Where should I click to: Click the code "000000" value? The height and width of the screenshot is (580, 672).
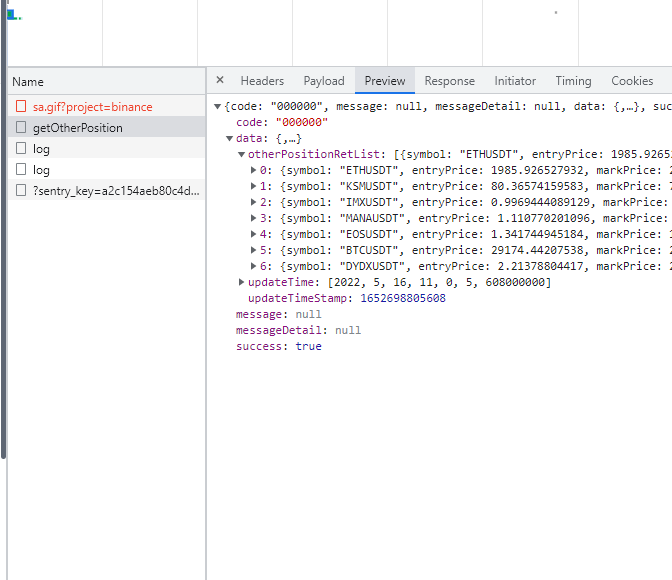point(302,123)
